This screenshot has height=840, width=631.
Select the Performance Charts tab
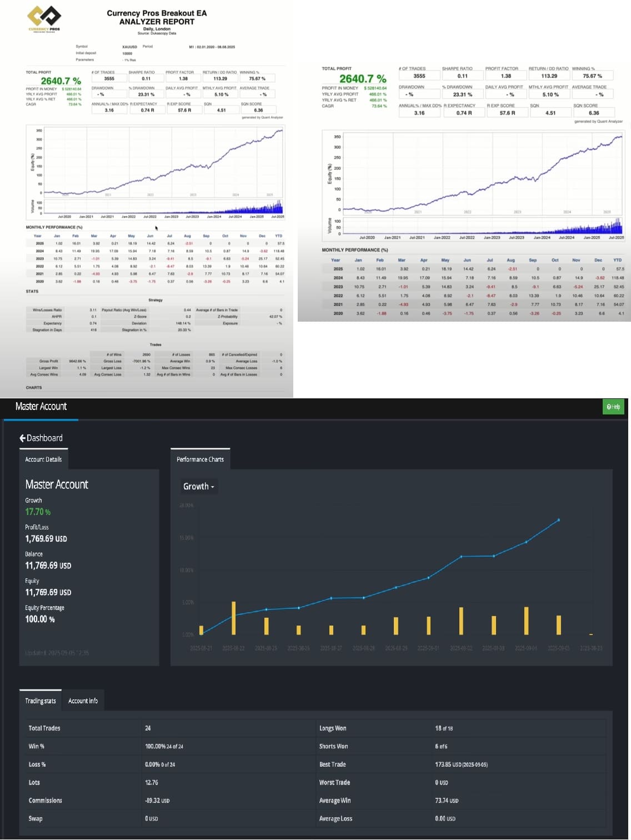200,459
